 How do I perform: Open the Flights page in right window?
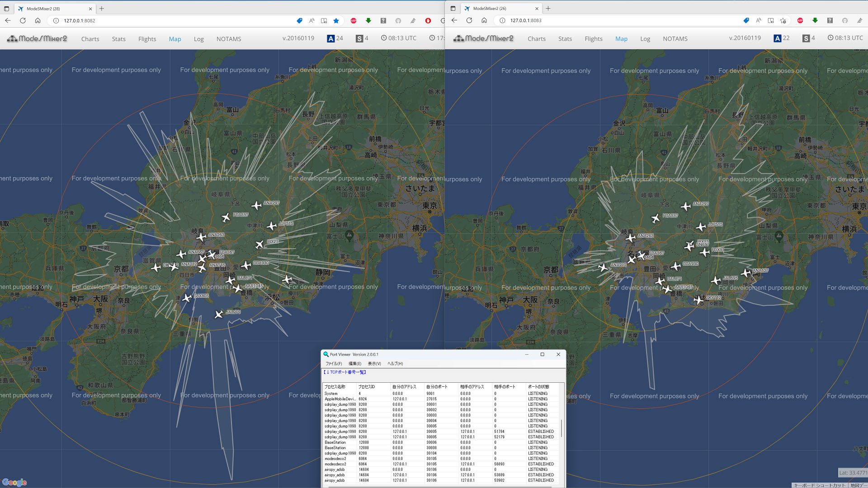tap(593, 39)
